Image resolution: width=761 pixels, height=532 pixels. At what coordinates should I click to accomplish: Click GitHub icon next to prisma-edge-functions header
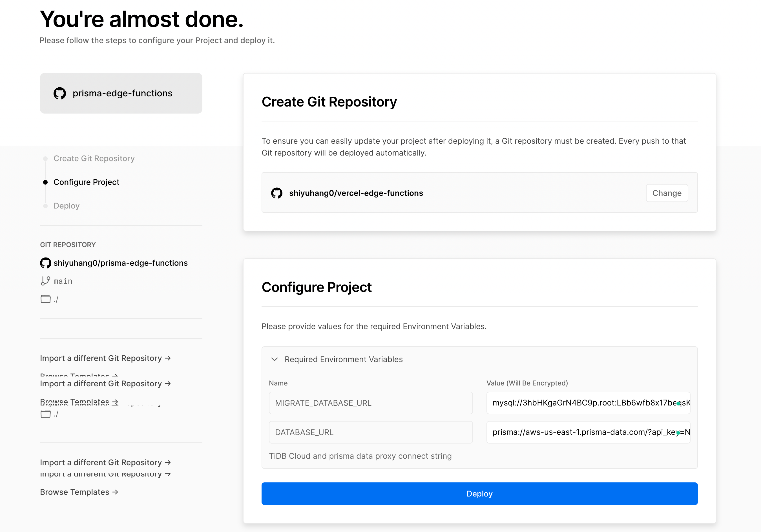[x=60, y=94]
